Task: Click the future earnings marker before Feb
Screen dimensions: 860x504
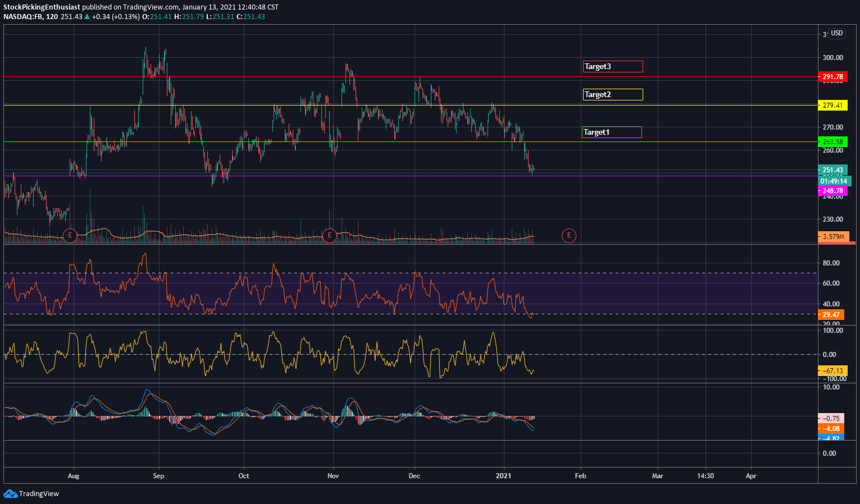Action: click(x=569, y=235)
